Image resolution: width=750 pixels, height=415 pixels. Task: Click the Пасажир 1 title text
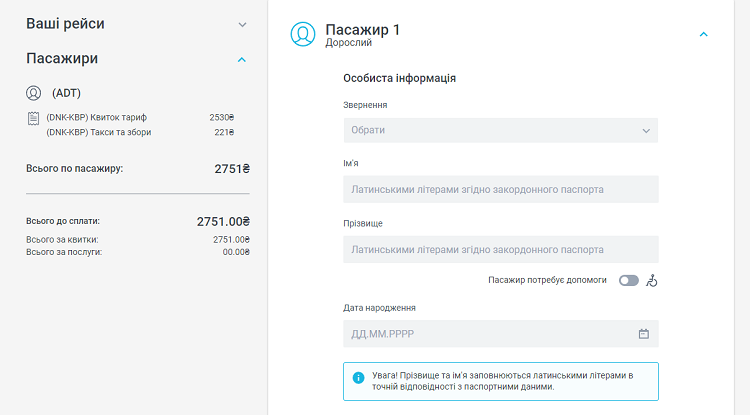click(362, 29)
